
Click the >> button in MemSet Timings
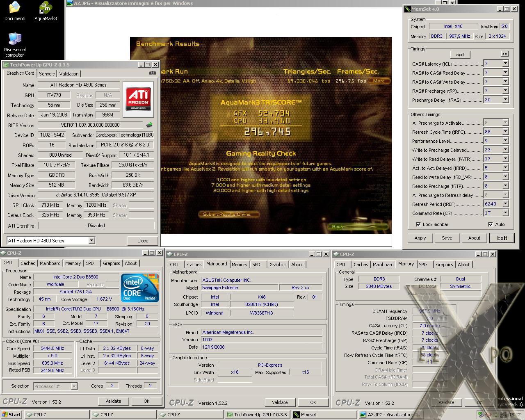click(504, 54)
